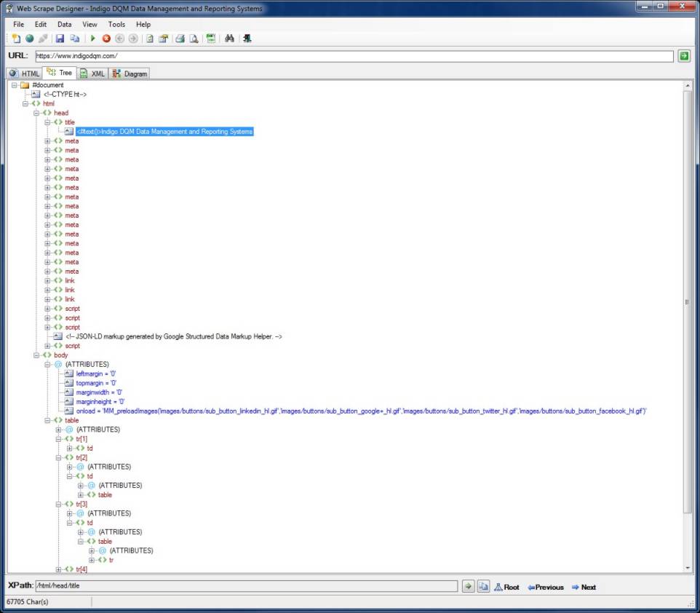Expand the first link node

(48, 280)
